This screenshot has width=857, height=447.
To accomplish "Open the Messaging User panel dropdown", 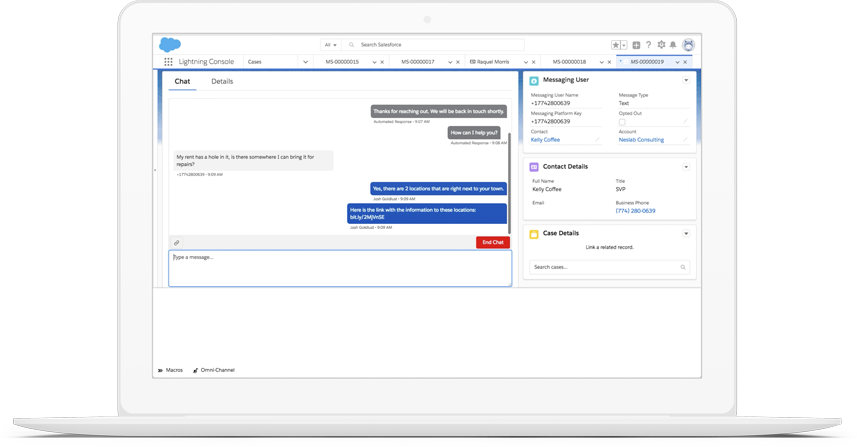I will click(686, 80).
